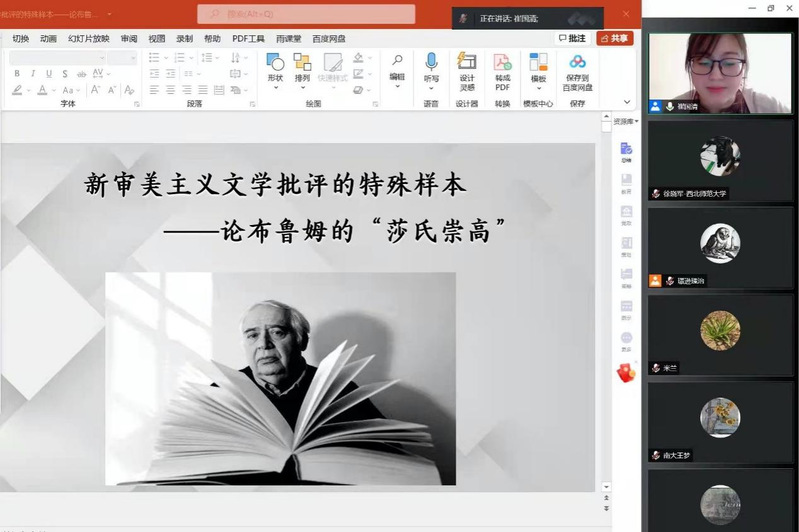Click the 批注 comments button

(x=571, y=38)
